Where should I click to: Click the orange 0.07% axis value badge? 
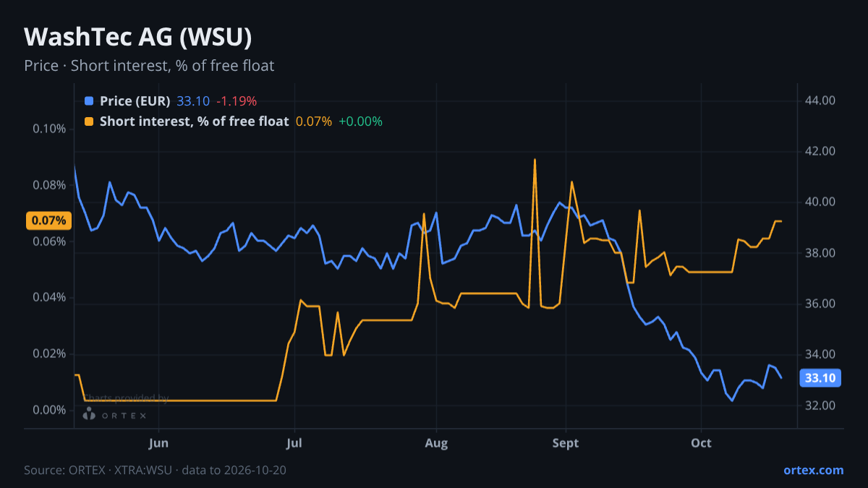coord(49,221)
